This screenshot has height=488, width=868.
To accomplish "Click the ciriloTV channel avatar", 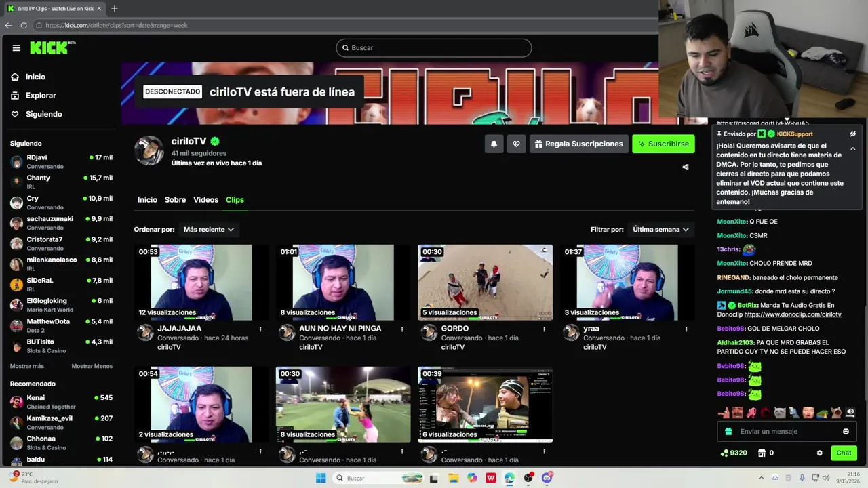I will [x=149, y=150].
